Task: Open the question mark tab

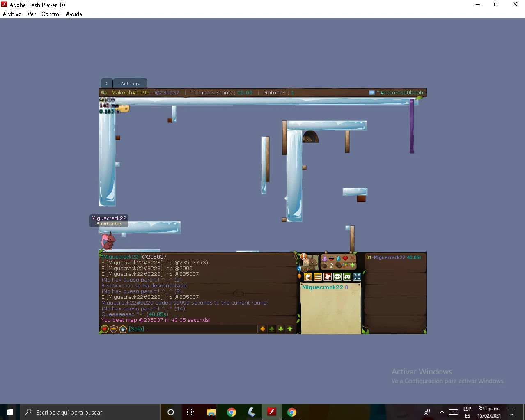Action: coord(107,83)
